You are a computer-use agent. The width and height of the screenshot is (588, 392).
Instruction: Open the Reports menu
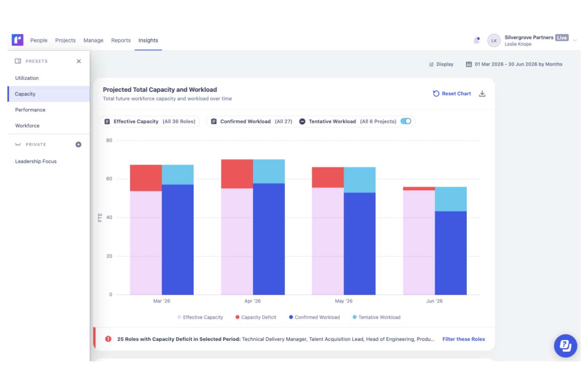121,41
